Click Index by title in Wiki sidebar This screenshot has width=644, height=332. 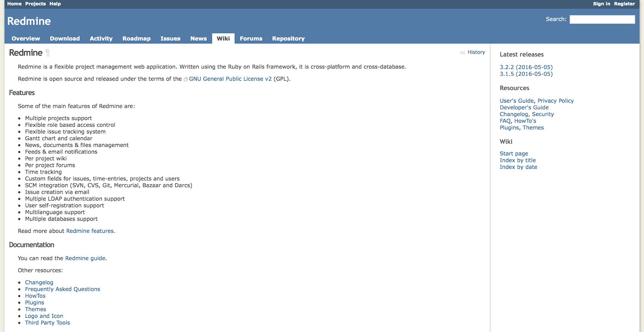517,160
